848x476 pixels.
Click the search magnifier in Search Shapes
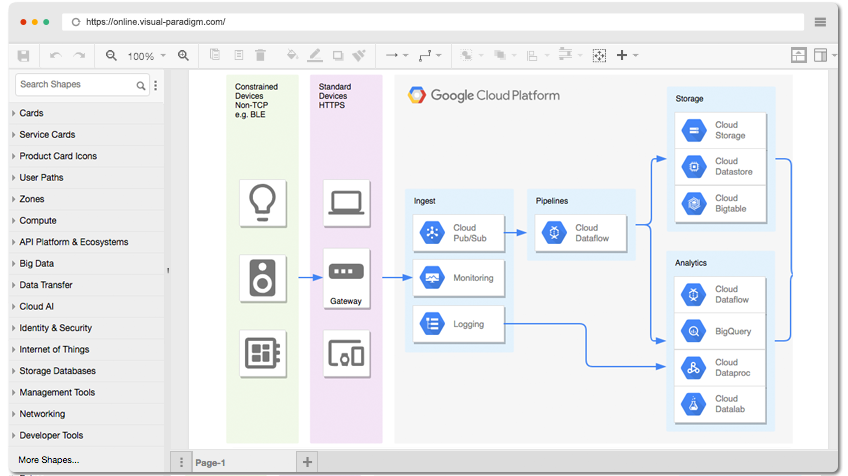point(141,85)
